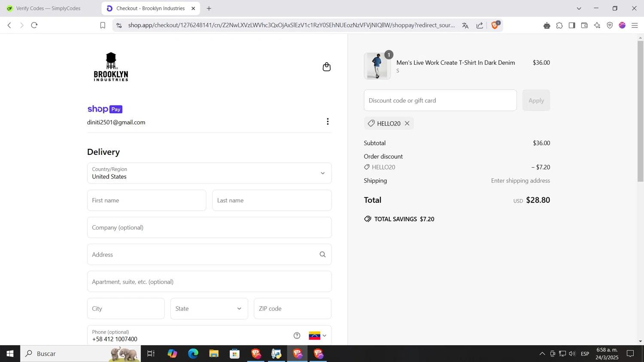Open the browser main hamburger menu
Viewport: 644px width, 362px height.
[635, 25]
